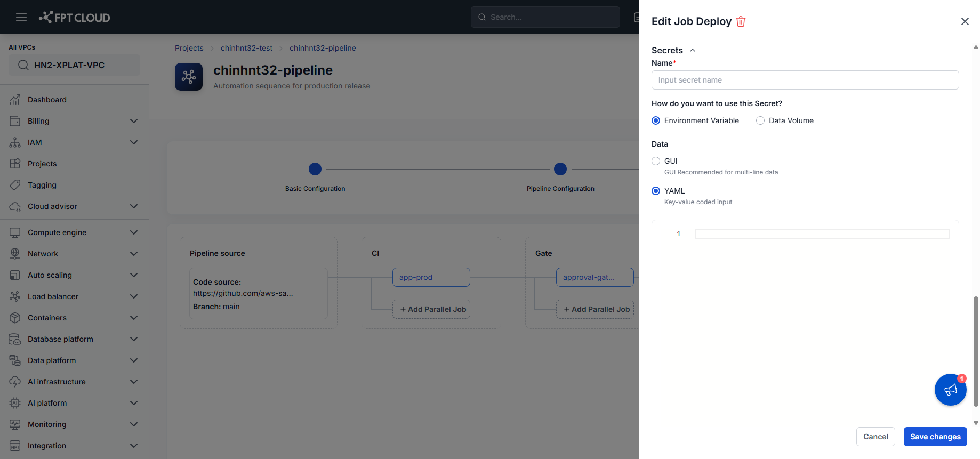Click the Tagging tag icon
Image resolution: width=980 pixels, height=459 pixels.
point(15,185)
